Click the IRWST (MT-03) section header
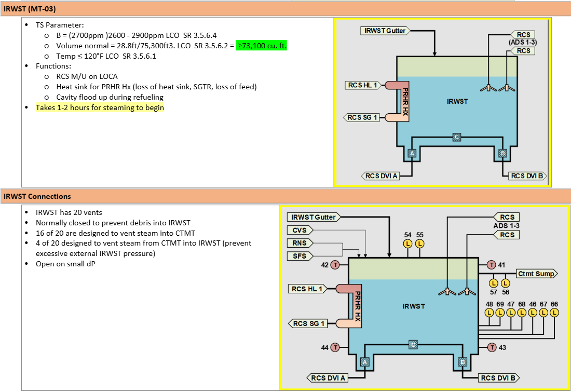Screen dimensions: 571x392 285,9
